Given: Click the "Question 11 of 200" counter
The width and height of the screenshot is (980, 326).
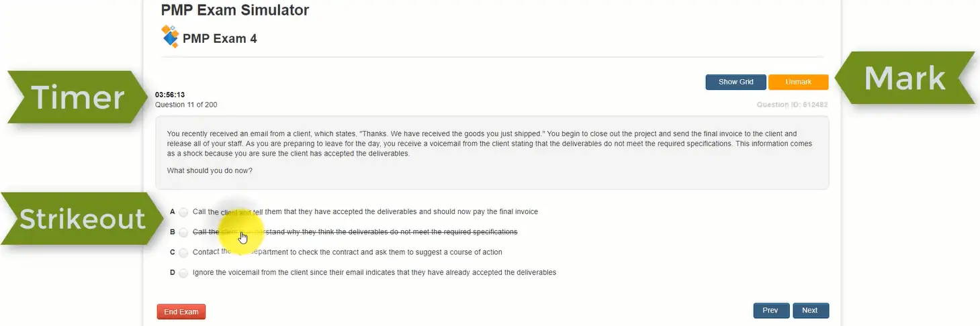Looking at the screenshot, I should [186, 105].
